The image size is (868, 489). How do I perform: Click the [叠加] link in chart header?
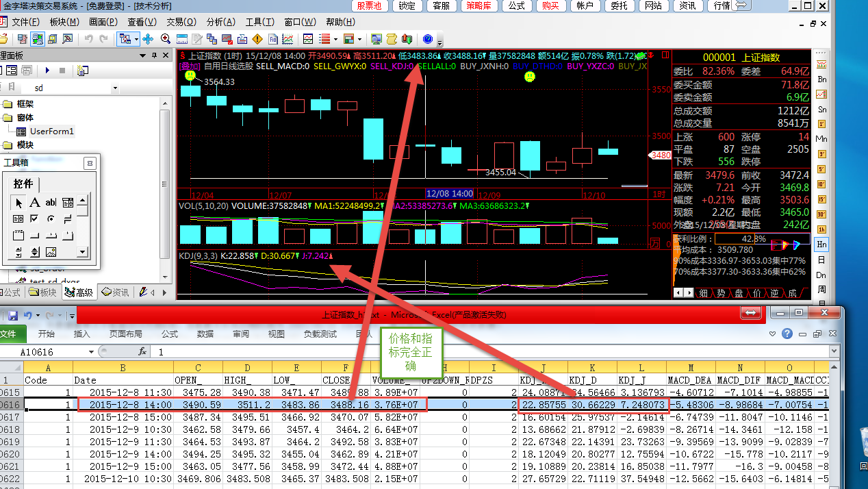190,66
